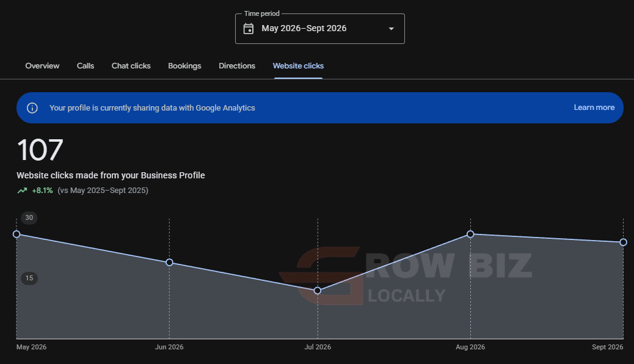The height and width of the screenshot is (364, 634).
Task: Open the Chat clicks tab
Action: [x=131, y=66]
